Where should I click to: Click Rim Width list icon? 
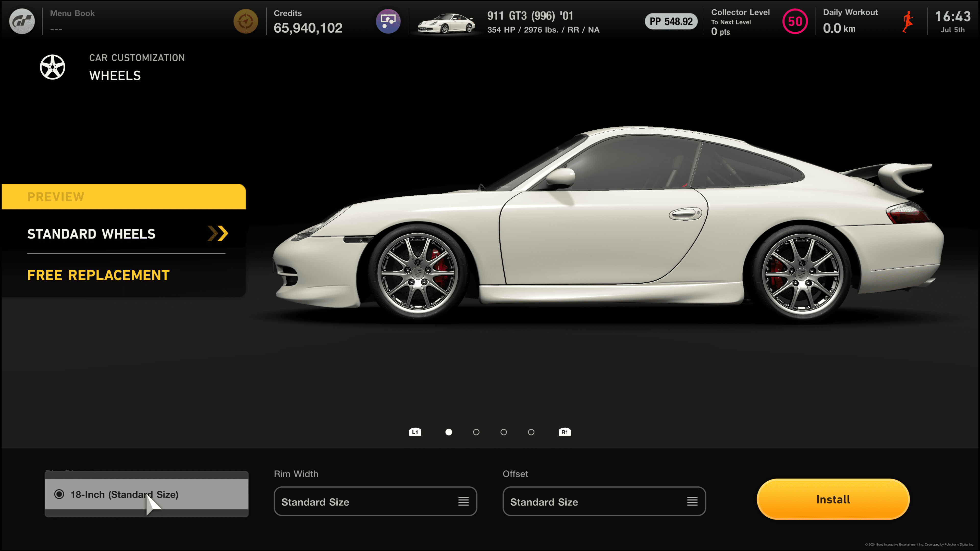tap(463, 502)
